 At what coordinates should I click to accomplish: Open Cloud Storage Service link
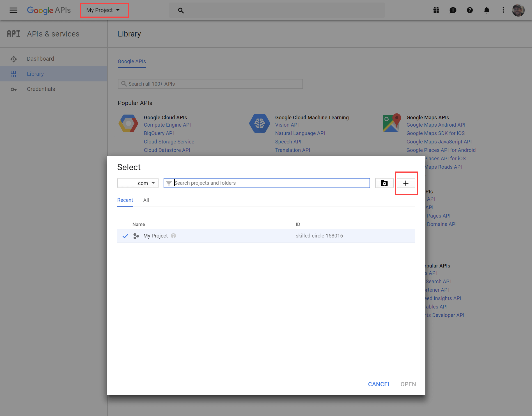[x=169, y=142]
